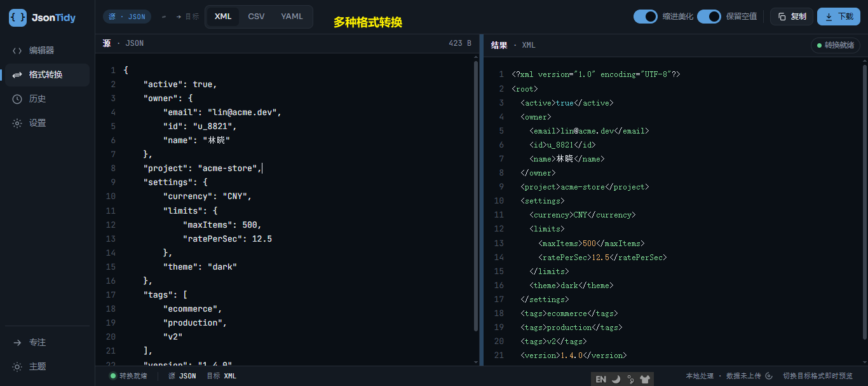Image resolution: width=868 pixels, height=386 pixels.
Task: Click the 源 · JSON pill in toolbar
Action: pos(127,17)
